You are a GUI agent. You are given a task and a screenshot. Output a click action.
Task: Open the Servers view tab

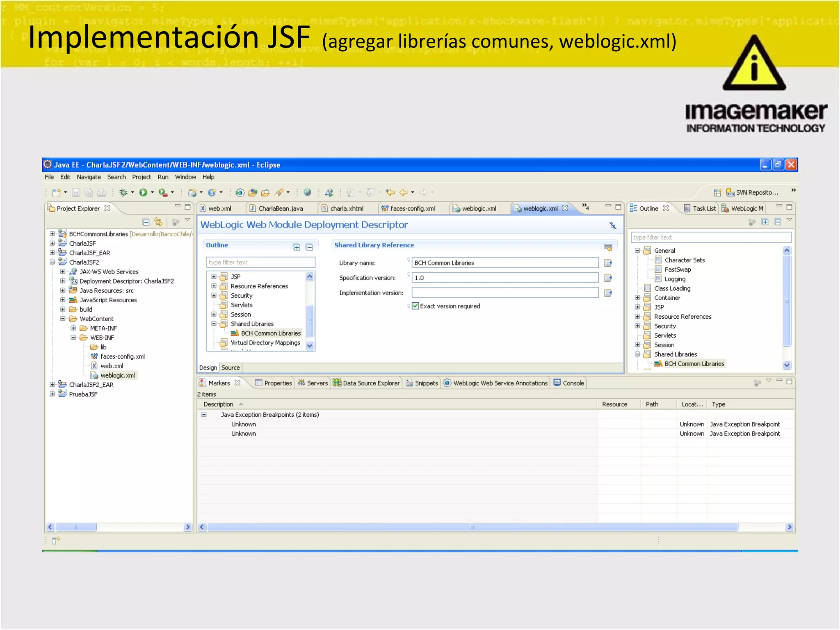(313, 383)
